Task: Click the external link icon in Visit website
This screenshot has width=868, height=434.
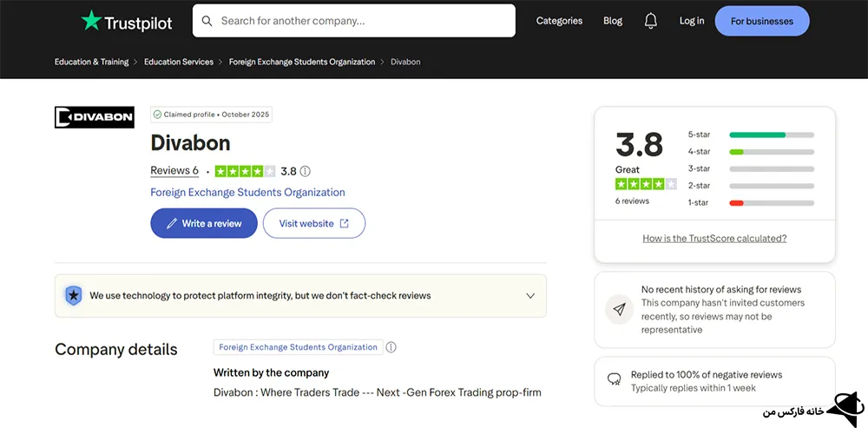Action: tap(344, 224)
